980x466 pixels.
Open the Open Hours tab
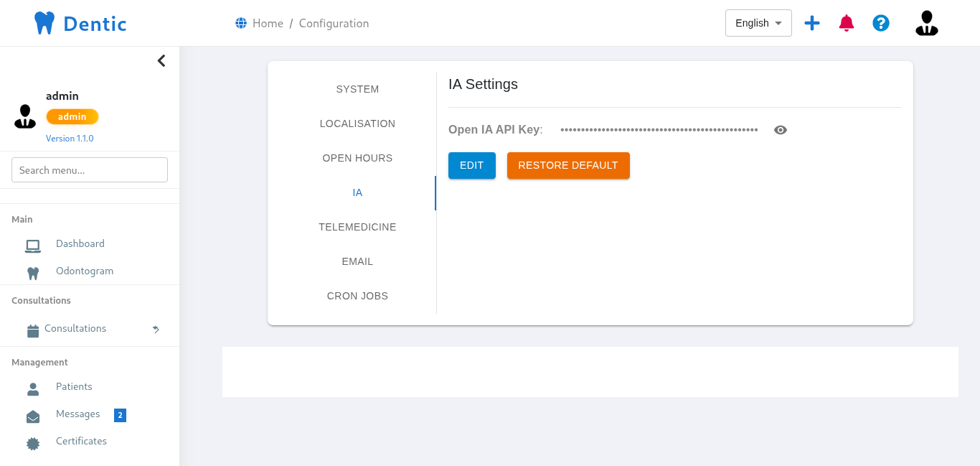pyautogui.click(x=357, y=158)
